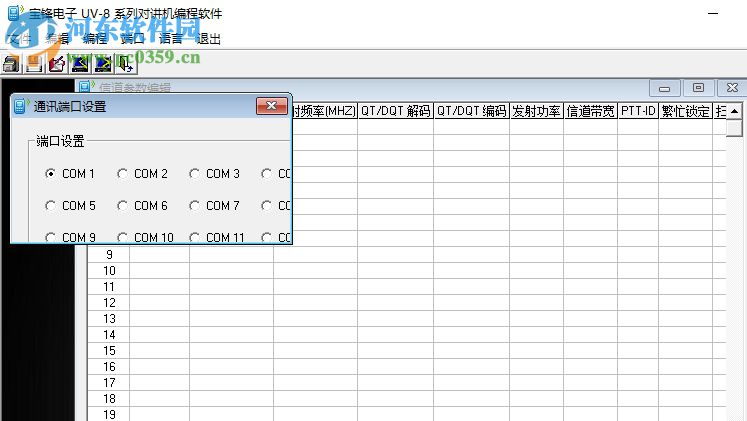Click the 繁忙锁定 column header
This screenshot has height=421, width=747.
(686, 111)
